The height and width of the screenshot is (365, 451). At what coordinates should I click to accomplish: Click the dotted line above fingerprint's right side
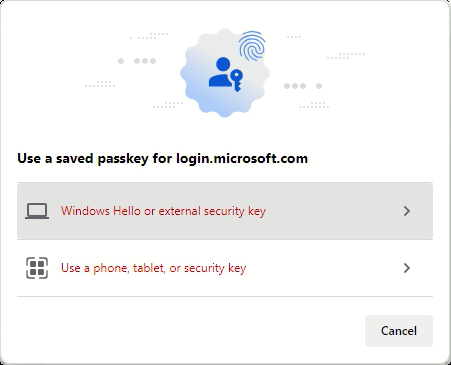[x=294, y=37]
